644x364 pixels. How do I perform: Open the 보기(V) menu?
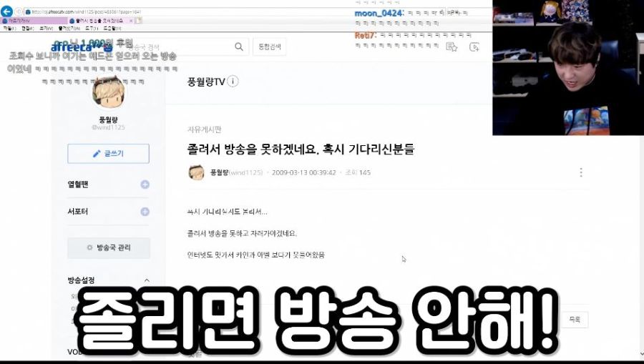[46, 29]
